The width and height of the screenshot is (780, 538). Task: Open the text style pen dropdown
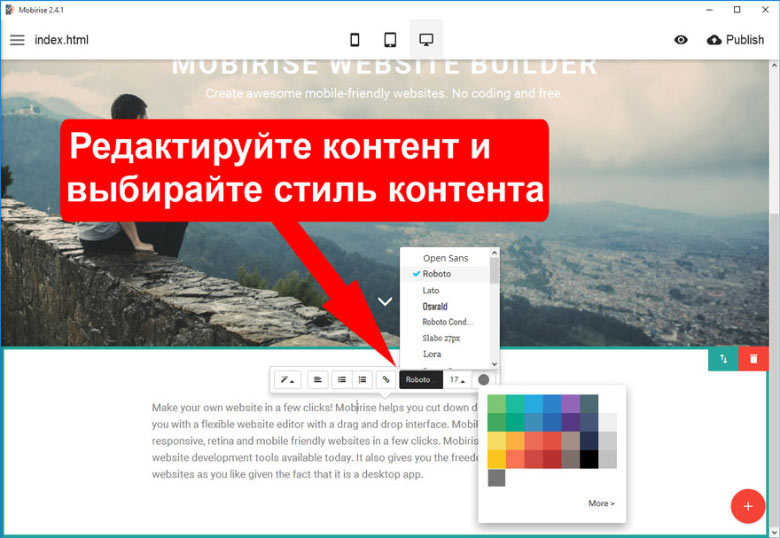click(x=286, y=380)
